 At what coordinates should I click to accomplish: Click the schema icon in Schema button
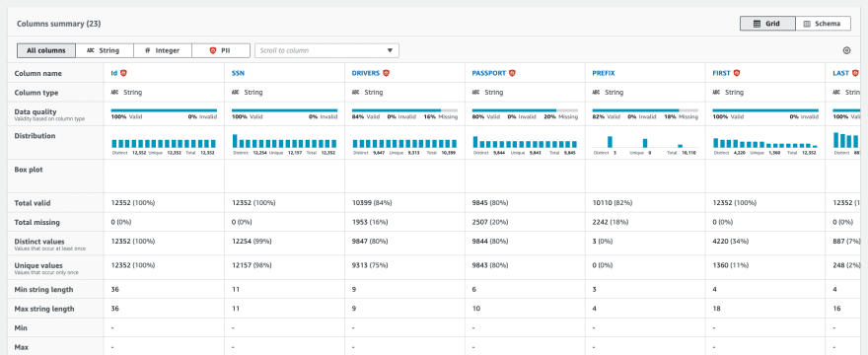(x=807, y=24)
